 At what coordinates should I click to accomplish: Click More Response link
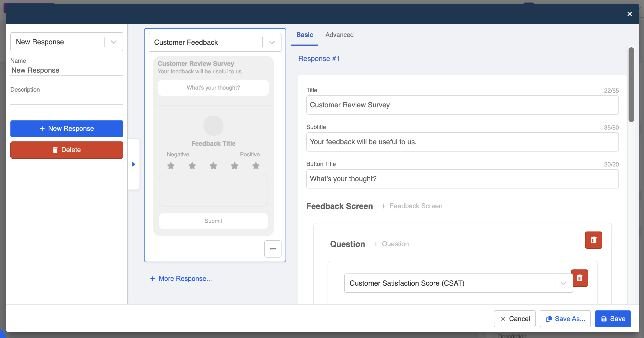pyautogui.click(x=181, y=279)
